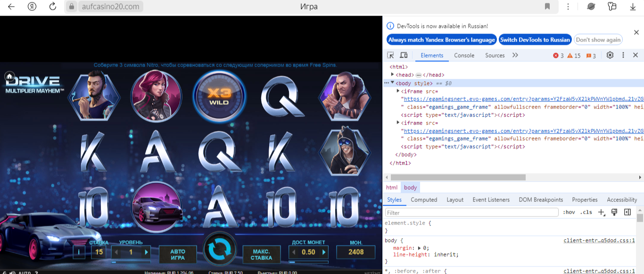Click the orange issues counter showing 3
The height and width of the screenshot is (274, 644).
coord(591,56)
